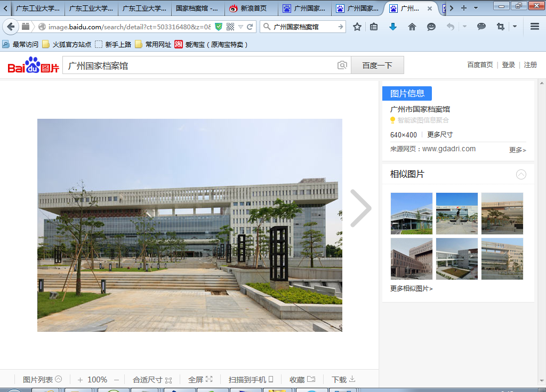The width and height of the screenshot is (546, 392).
Task: Collapse the 相似图片 panel
Action: [521, 174]
